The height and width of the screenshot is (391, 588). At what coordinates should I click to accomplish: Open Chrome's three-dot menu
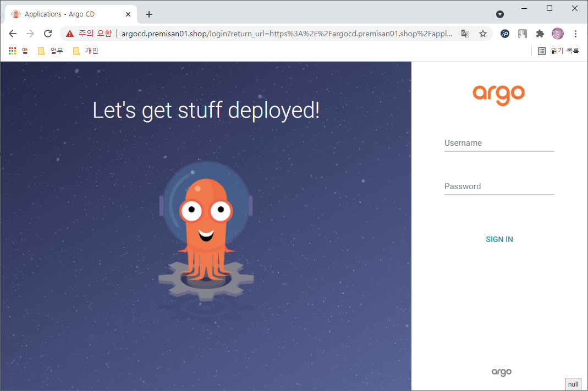click(x=576, y=34)
